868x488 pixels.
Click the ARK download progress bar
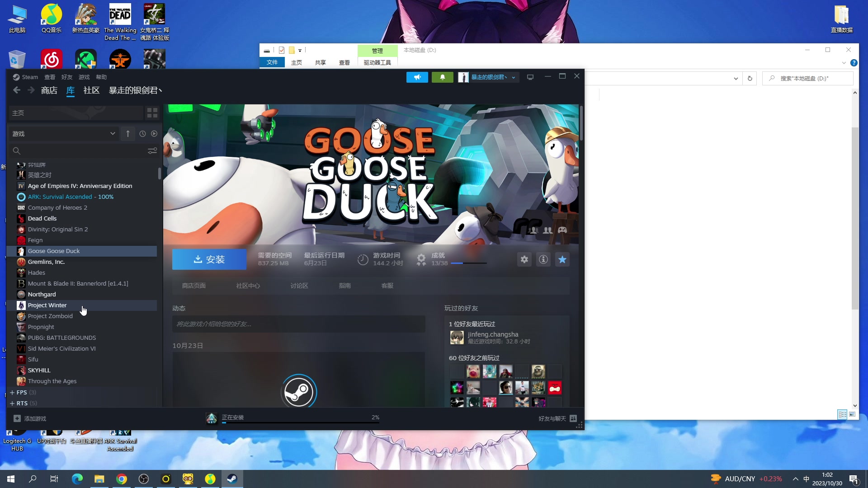[x=300, y=423]
